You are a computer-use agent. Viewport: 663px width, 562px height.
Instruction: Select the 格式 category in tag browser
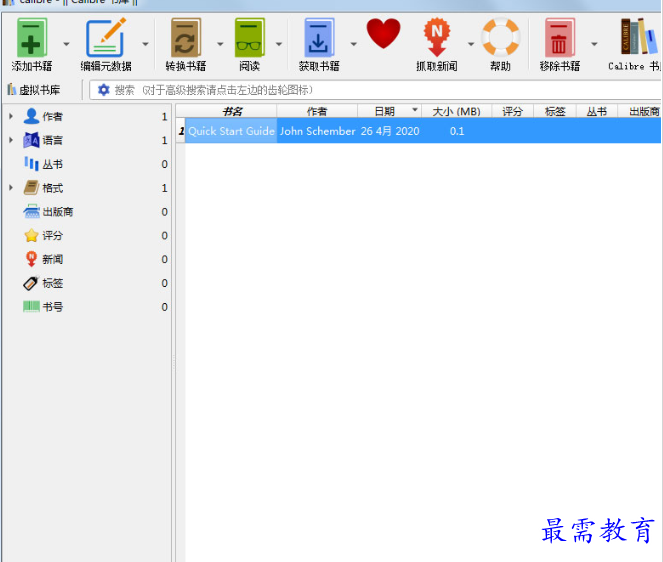(52, 188)
